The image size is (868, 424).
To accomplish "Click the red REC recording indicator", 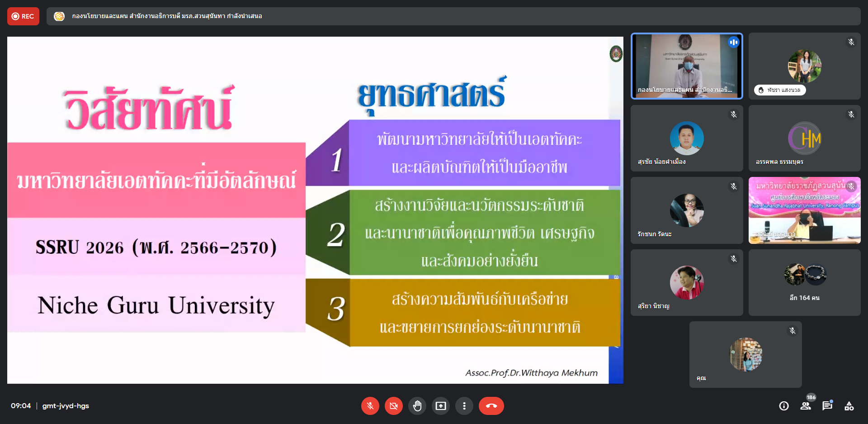I will [x=23, y=16].
